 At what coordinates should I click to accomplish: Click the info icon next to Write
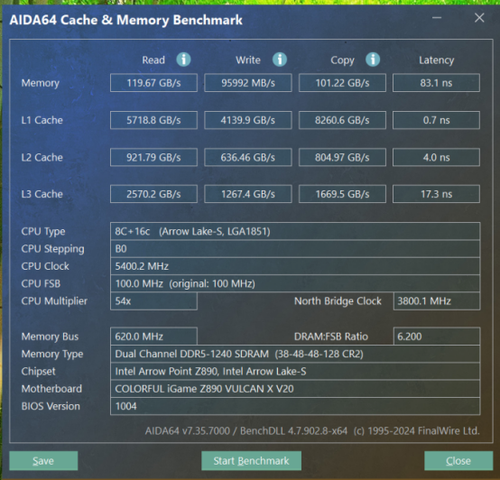(x=279, y=60)
